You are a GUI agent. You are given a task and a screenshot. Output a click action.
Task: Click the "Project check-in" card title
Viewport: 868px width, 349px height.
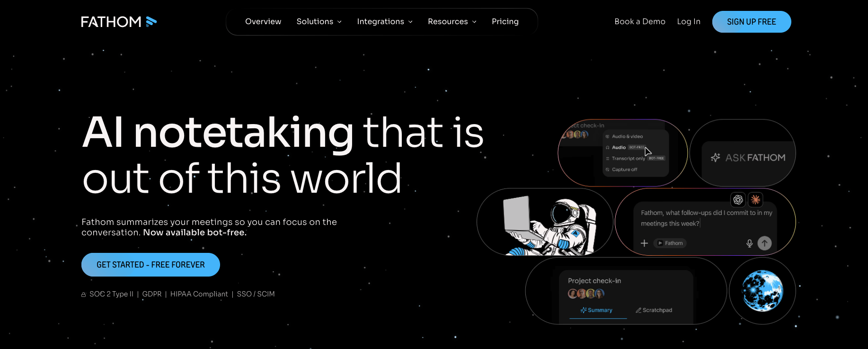click(x=594, y=281)
